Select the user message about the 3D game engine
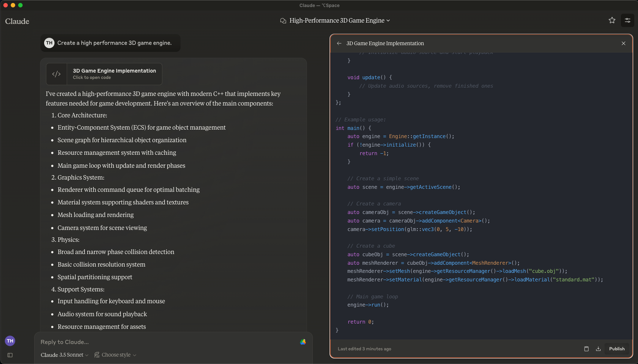The image size is (638, 364). 114,43
